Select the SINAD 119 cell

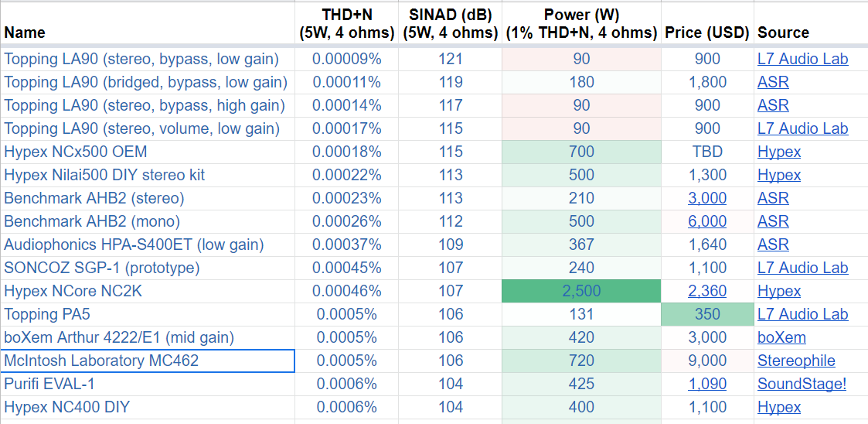tap(450, 82)
